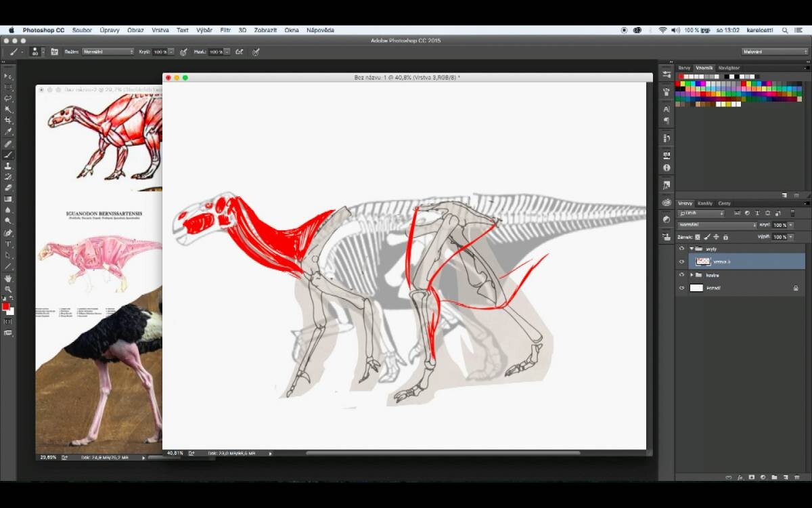The image size is (812, 508).
Task: Activate the Eraser tool
Action: (x=8, y=188)
